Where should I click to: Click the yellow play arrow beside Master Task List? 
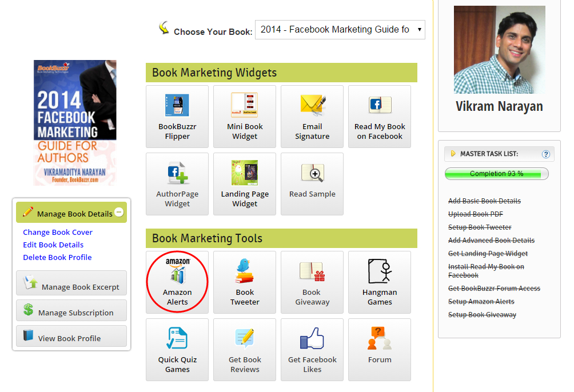click(453, 153)
